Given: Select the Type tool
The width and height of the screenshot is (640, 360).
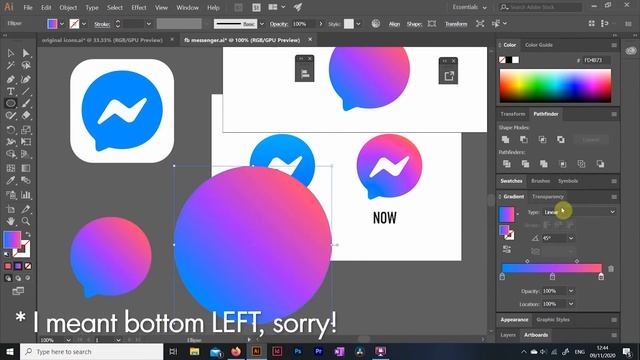Looking at the screenshot, I should click(x=11, y=91).
